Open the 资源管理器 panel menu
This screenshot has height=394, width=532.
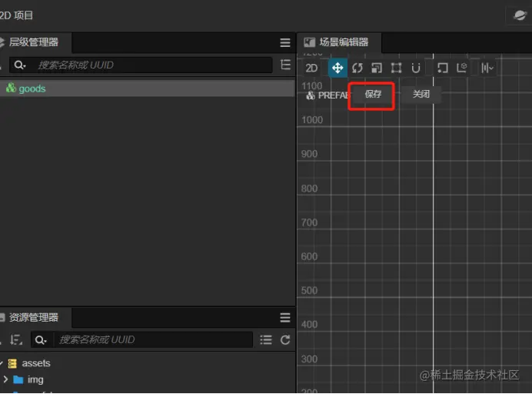[285, 318]
